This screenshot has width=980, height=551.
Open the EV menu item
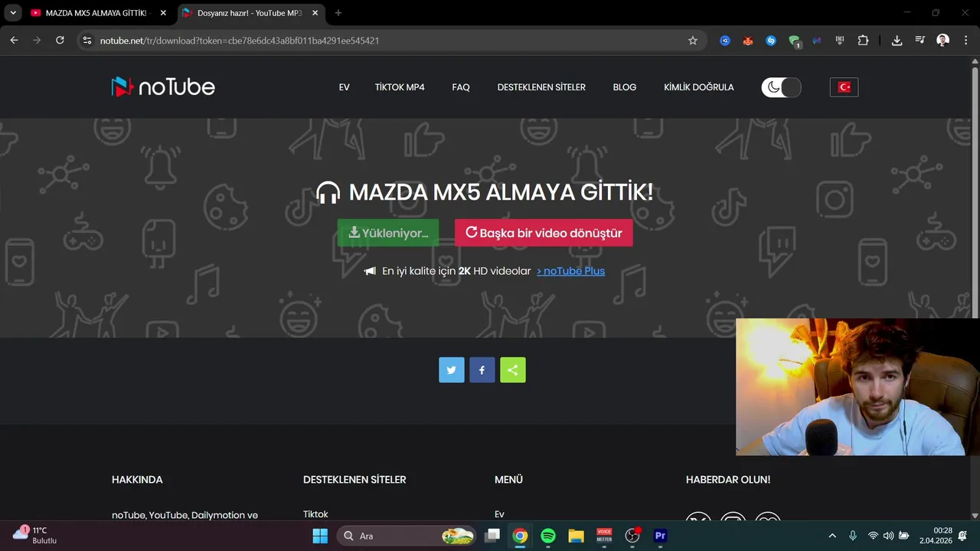[x=345, y=87]
